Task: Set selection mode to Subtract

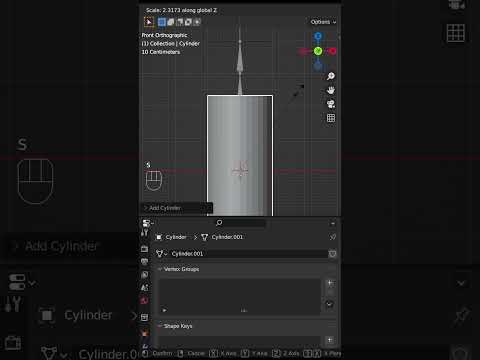Action: [180, 22]
